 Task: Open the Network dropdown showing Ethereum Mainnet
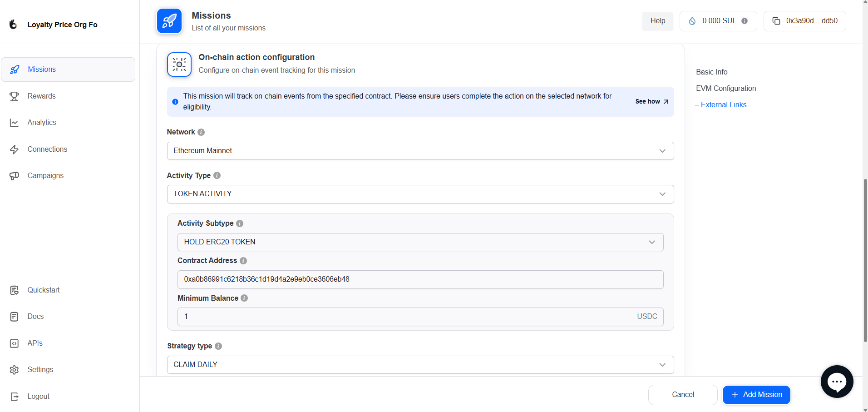click(x=420, y=151)
